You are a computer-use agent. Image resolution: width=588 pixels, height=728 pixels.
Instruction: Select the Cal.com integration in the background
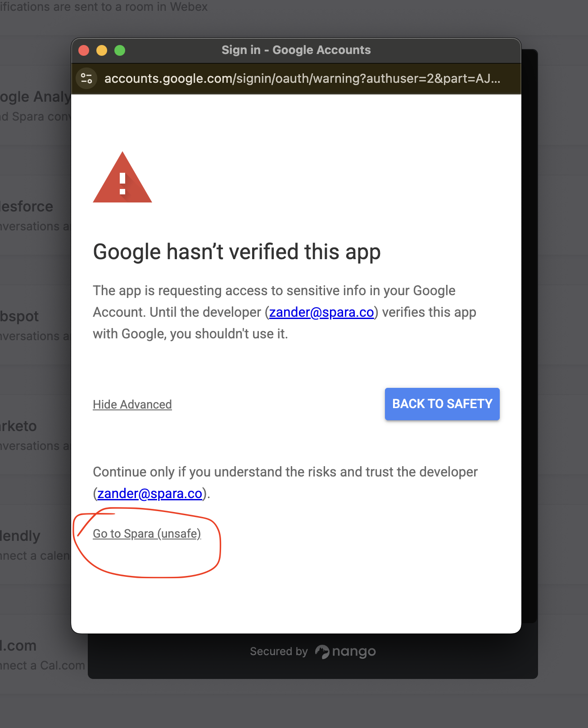click(19, 646)
